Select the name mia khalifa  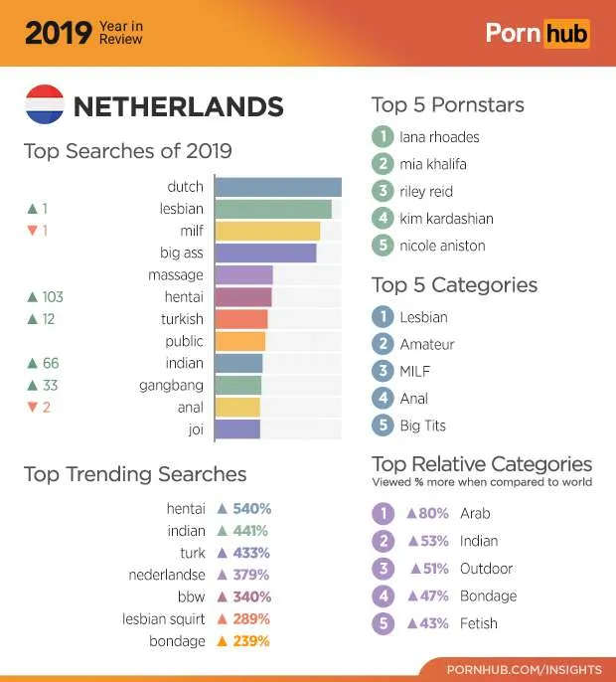click(432, 164)
